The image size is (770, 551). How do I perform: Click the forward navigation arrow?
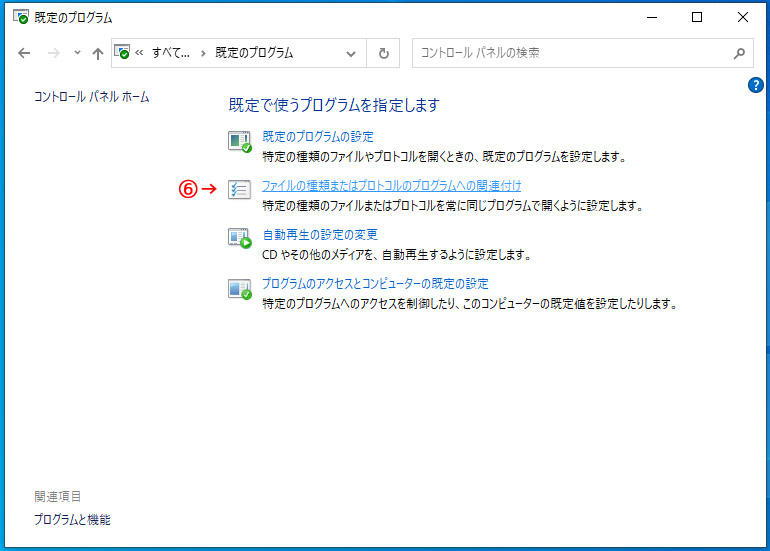tap(54, 53)
